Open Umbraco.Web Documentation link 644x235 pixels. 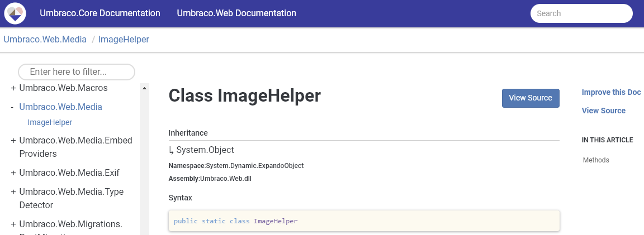[x=236, y=13]
